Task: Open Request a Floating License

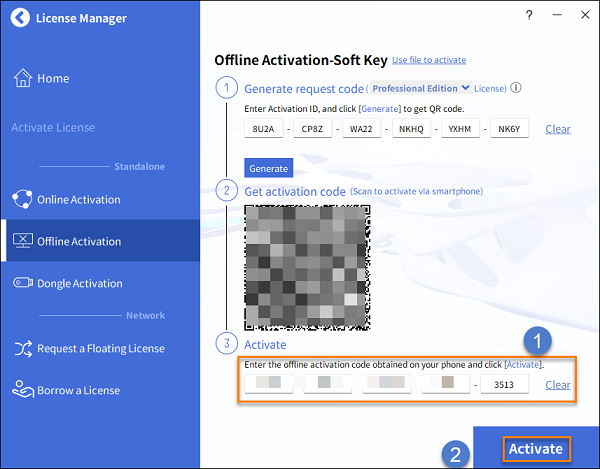Action: 101,348
